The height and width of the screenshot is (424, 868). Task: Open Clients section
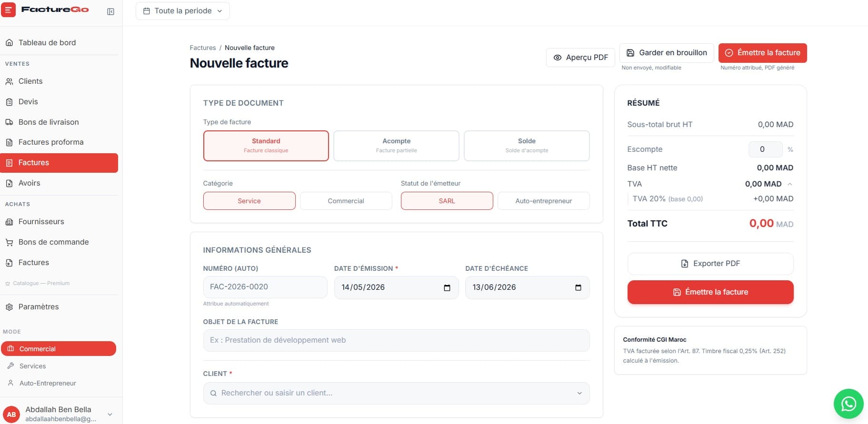coord(59,81)
